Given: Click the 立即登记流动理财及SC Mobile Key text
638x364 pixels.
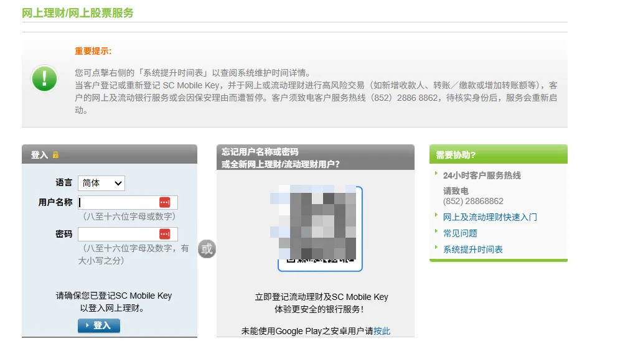Looking at the screenshot, I should [x=321, y=297].
